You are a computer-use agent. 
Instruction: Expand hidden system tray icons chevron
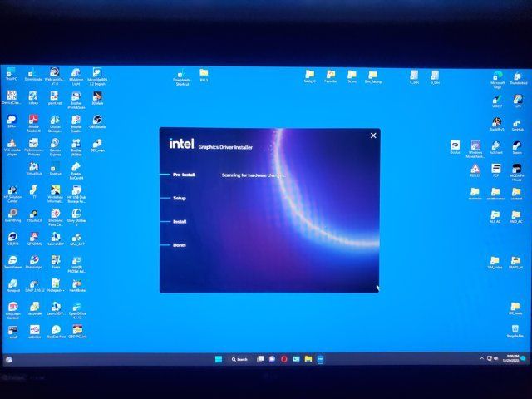pyautogui.click(x=482, y=358)
